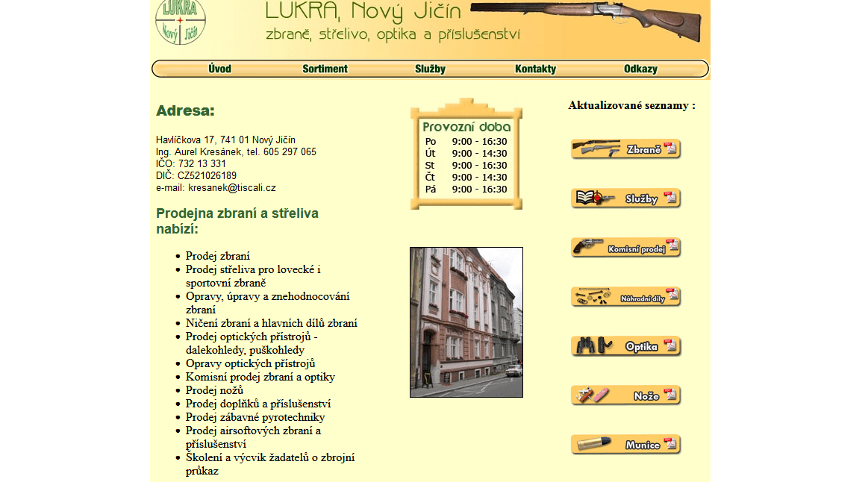Click the heading Prodejna zbraní a střeliva nabízí
The image size is (868, 482).
(237, 221)
